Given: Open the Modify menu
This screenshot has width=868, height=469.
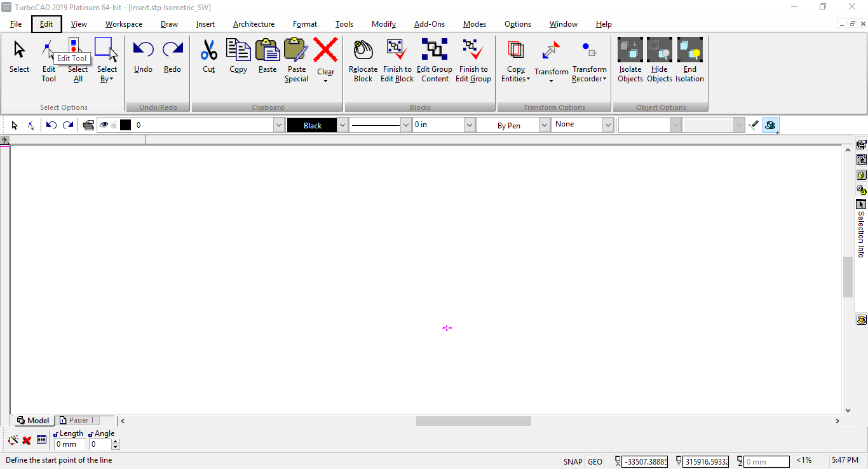Looking at the screenshot, I should tap(384, 24).
